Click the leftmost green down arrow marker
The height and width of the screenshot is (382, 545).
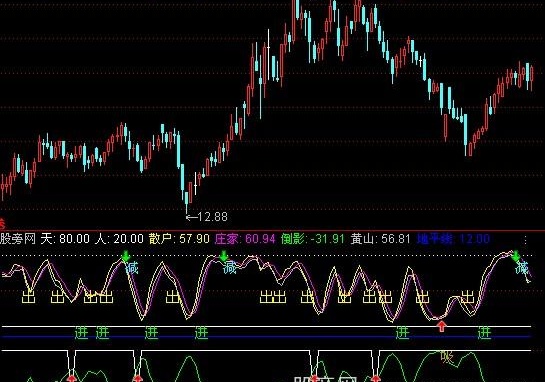[x=125, y=256]
